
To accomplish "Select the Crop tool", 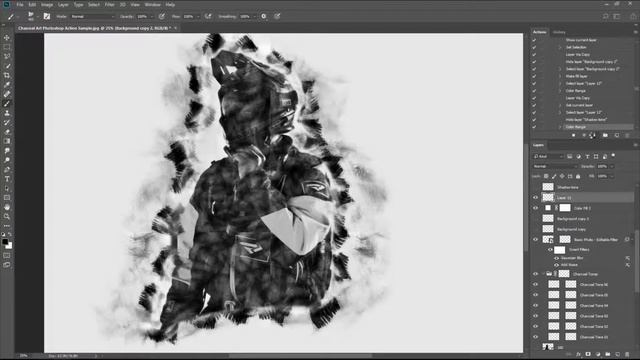I will click(7, 75).
